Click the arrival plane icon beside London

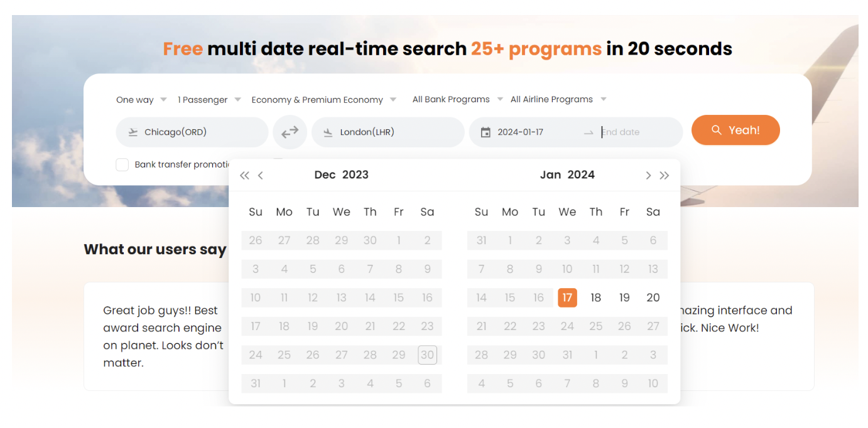click(328, 132)
